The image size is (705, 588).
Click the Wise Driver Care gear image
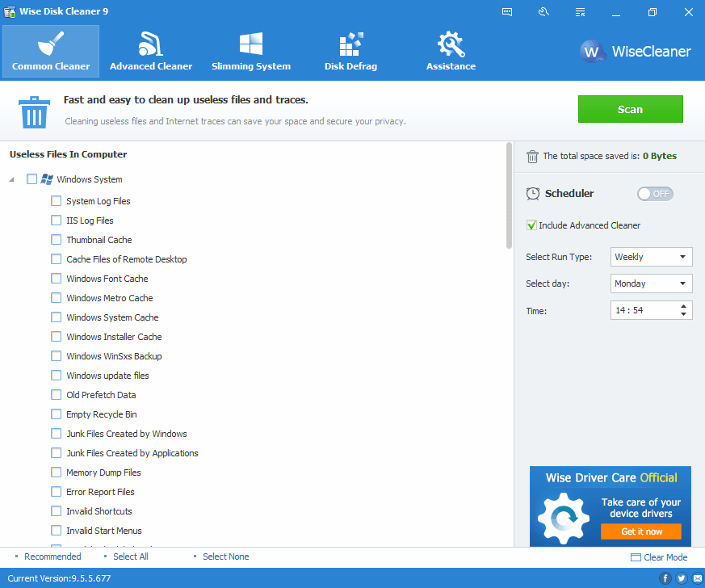(x=563, y=519)
